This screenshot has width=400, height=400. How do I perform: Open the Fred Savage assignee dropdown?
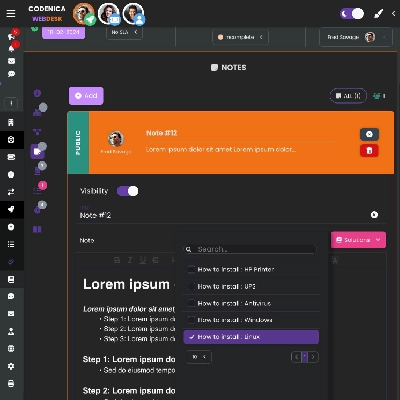pyautogui.click(x=356, y=37)
